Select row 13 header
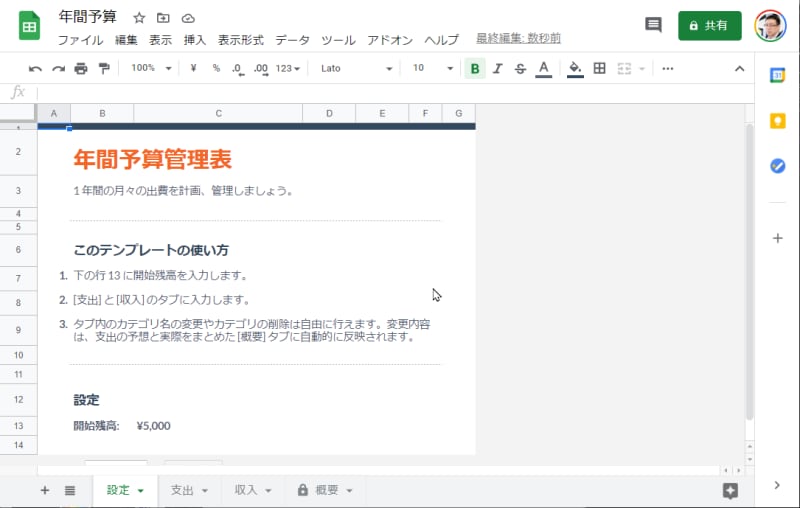The height and width of the screenshot is (508, 800). (x=18, y=425)
